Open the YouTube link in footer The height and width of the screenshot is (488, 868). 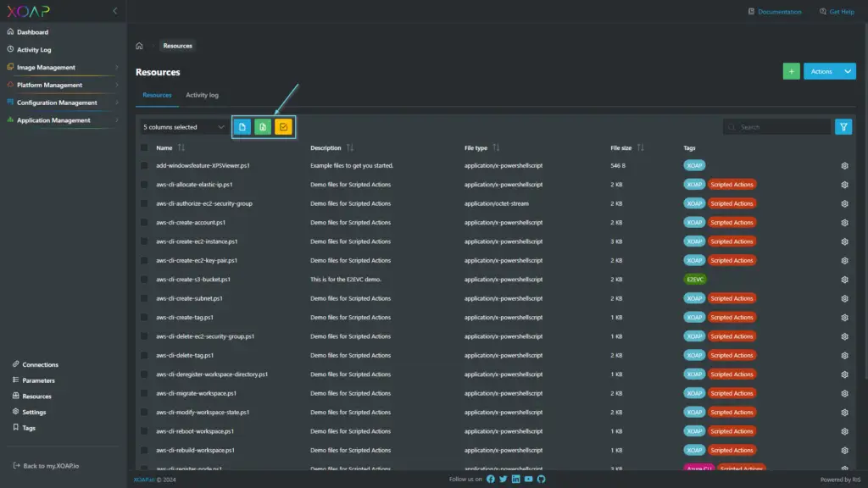tap(529, 480)
